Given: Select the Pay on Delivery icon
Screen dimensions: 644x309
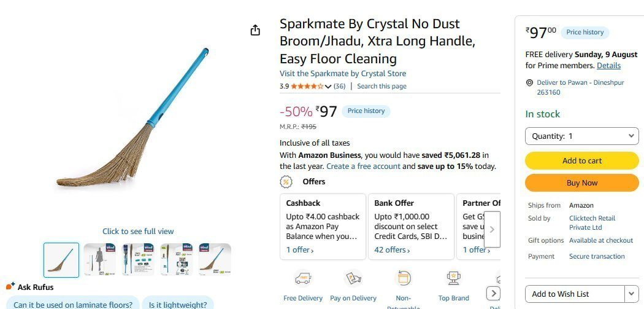Looking at the screenshot, I should (353, 279).
